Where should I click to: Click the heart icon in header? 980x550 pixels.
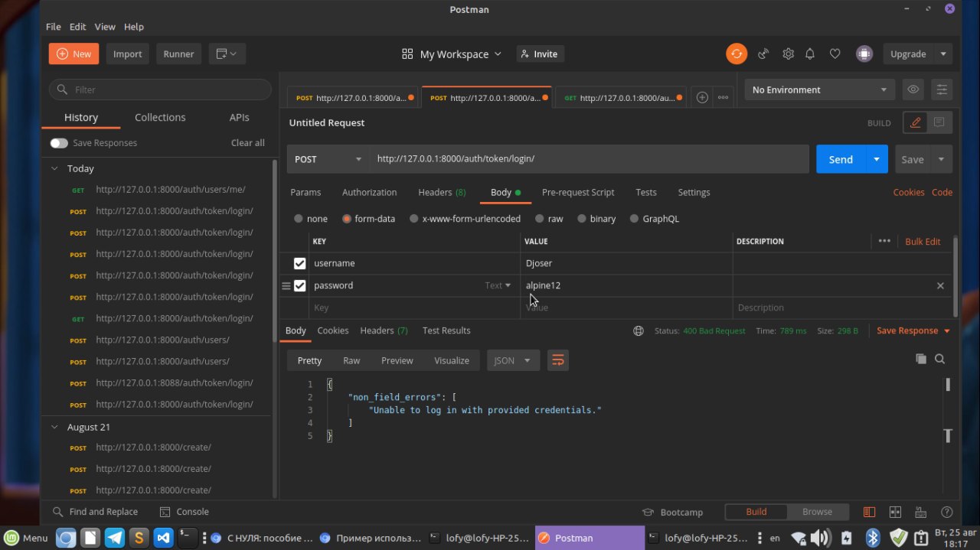tap(835, 54)
